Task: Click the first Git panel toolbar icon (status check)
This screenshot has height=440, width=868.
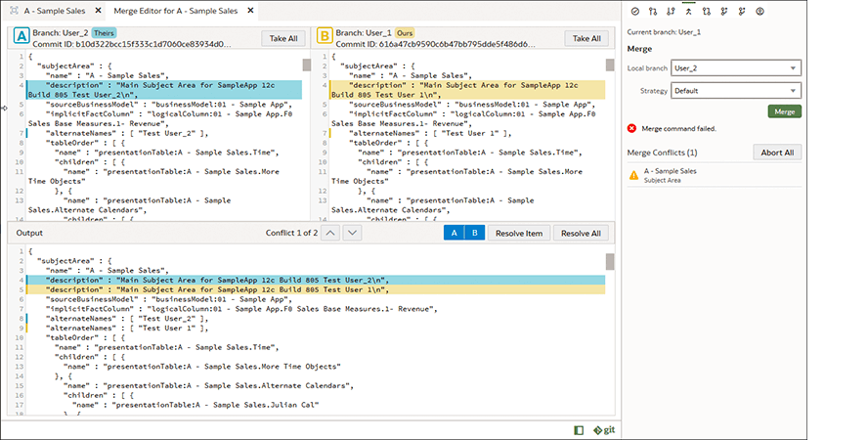Action: (635, 11)
